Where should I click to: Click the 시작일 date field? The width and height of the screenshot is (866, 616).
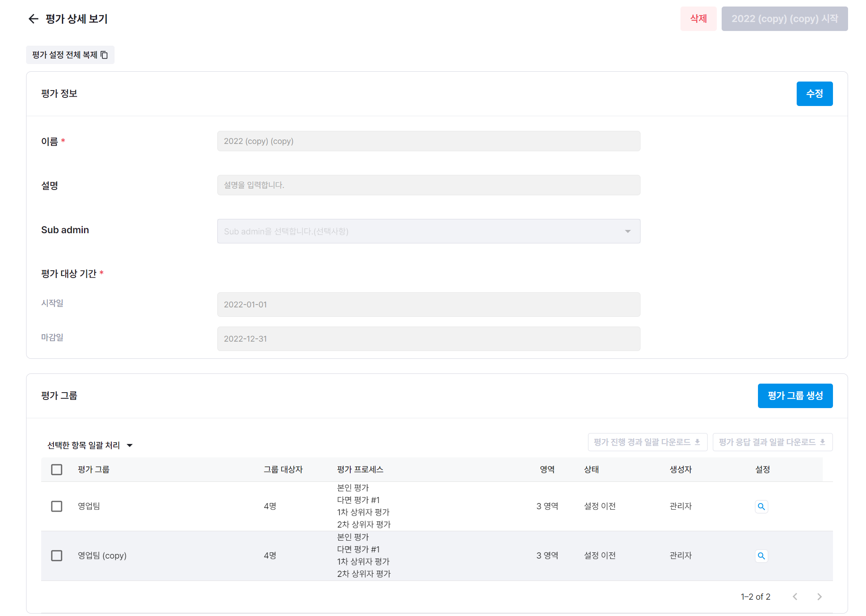[429, 305]
